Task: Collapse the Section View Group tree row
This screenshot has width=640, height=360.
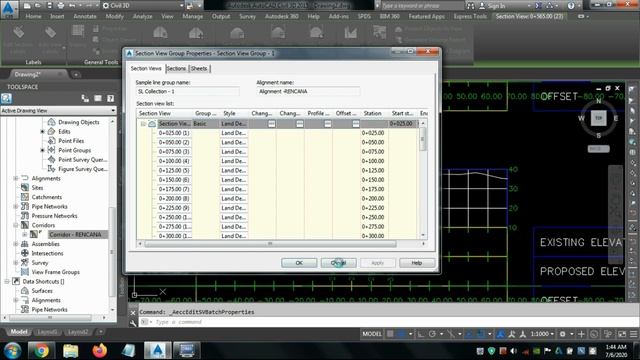Action: [143, 124]
